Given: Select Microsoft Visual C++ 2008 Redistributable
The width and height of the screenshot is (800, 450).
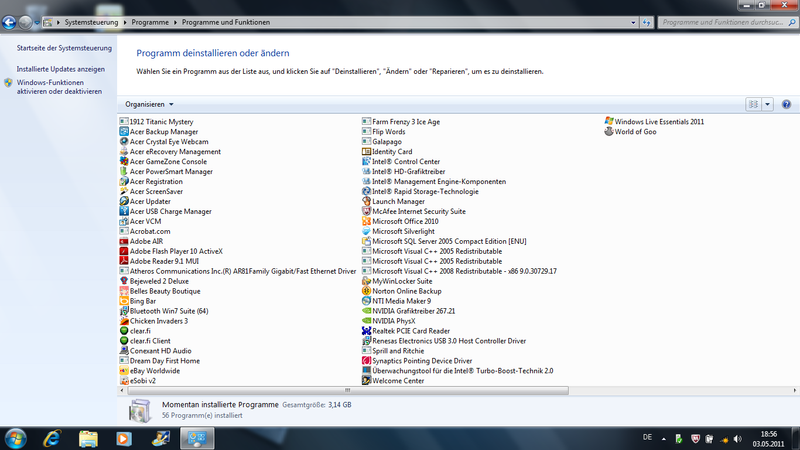Looking at the screenshot, I should 460,271.
